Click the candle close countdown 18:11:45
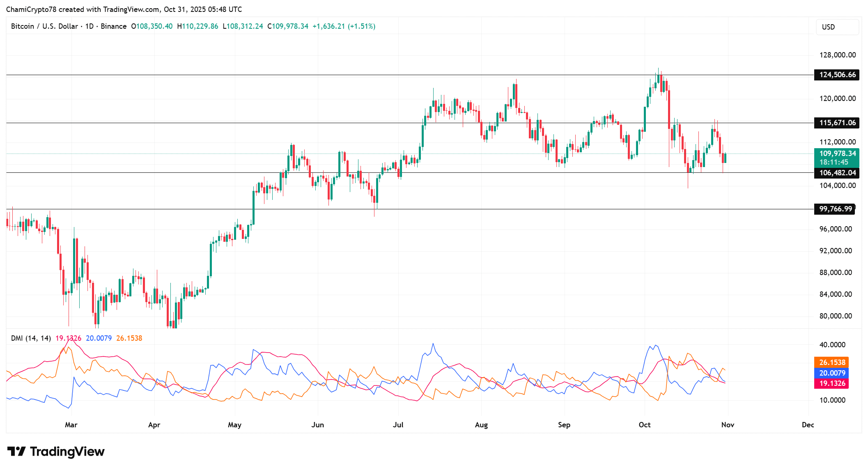The image size is (868, 470). 834,162
